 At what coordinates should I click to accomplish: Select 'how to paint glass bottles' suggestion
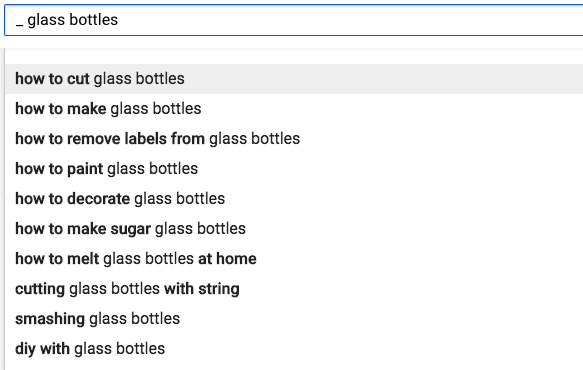pyautogui.click(x=294, y=169)
